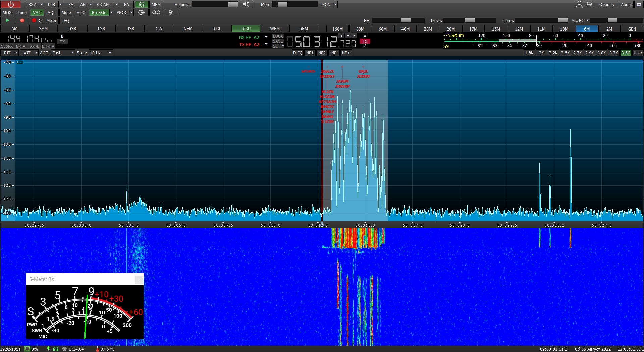Click frequency step left arrow

tap(341, 36)
